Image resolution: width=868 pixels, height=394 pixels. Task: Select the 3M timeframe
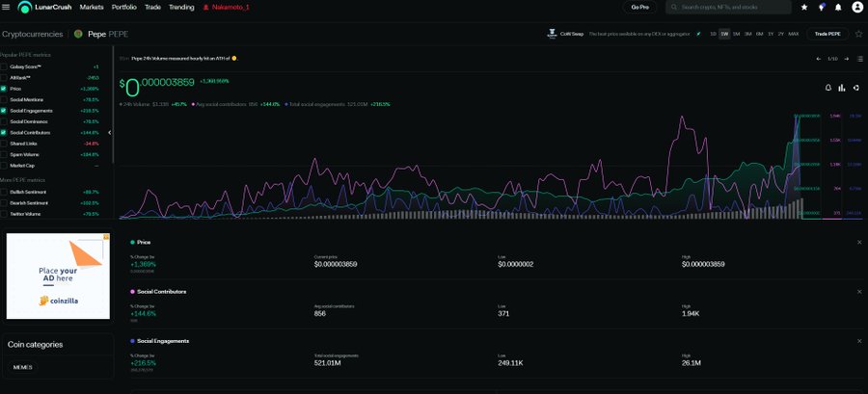[747, 34]
